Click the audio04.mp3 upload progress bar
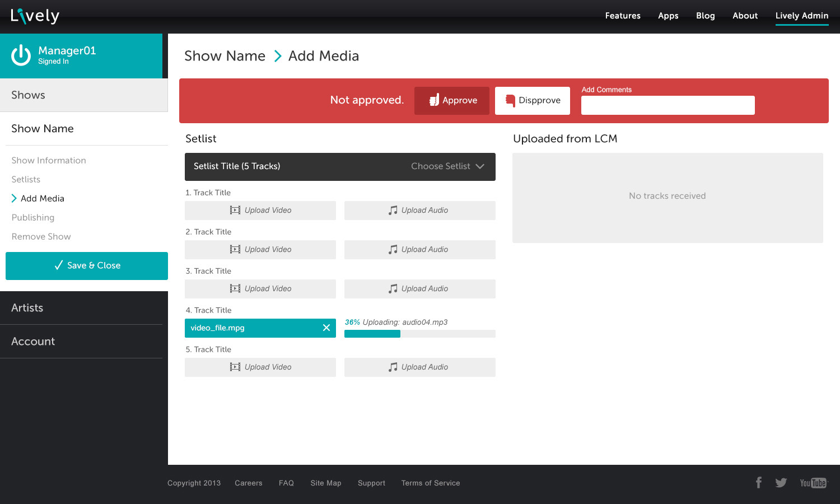Viewport: 840px width, 504px height. click(x=419, y=334)
